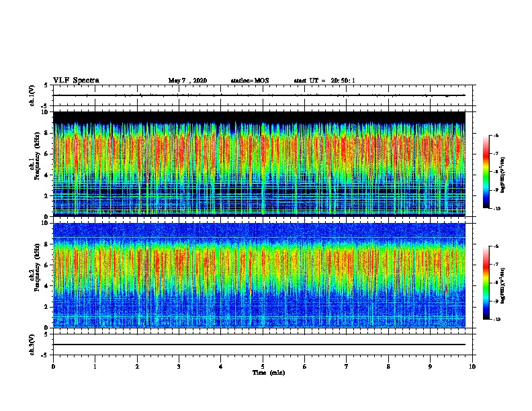Image resolution: width=532 pixels, height=411 pixels.
Task: Click the time axis tick label "0"
Action: pos(53,367)
